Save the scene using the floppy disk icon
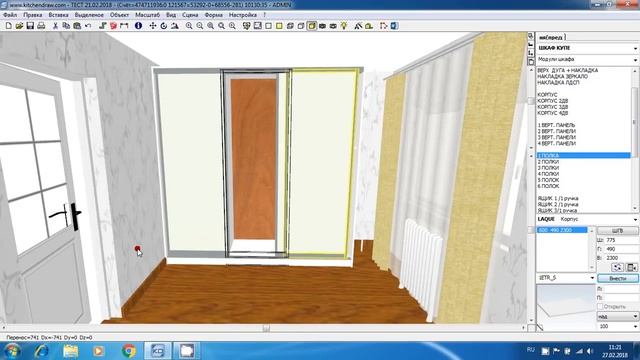The height and width of the screenshot is (360, 640). click(x=30, y=26)
